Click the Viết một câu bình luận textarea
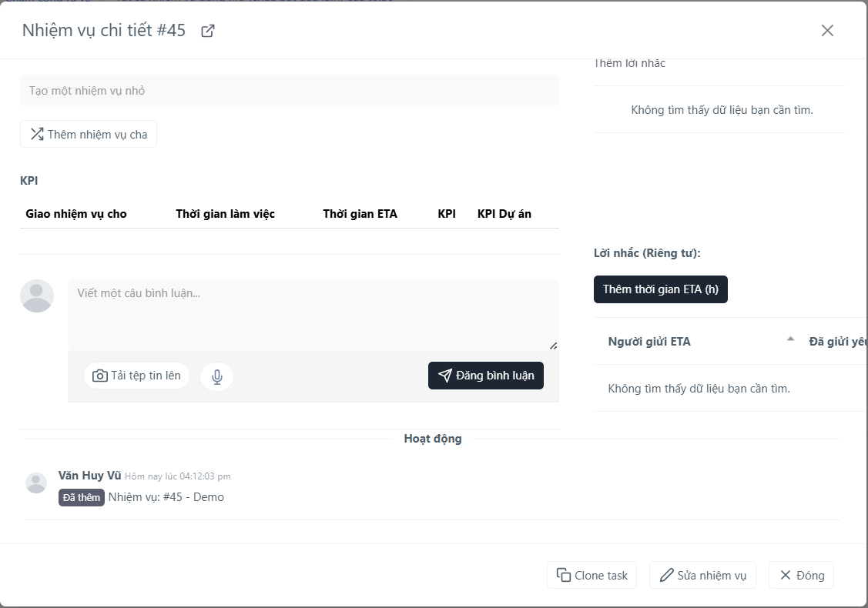The height and width of the screenshot is (608, 868). pos(313,315)
